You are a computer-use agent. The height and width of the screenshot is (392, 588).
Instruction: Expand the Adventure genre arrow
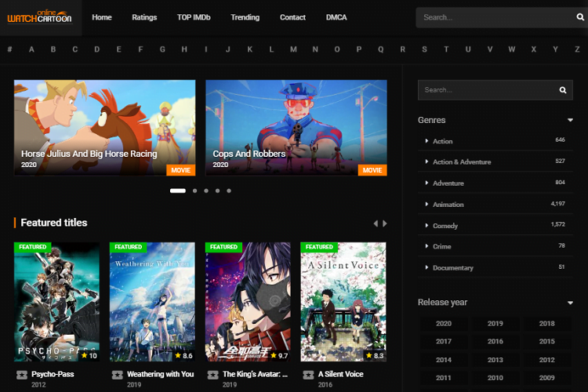[426, 183]
